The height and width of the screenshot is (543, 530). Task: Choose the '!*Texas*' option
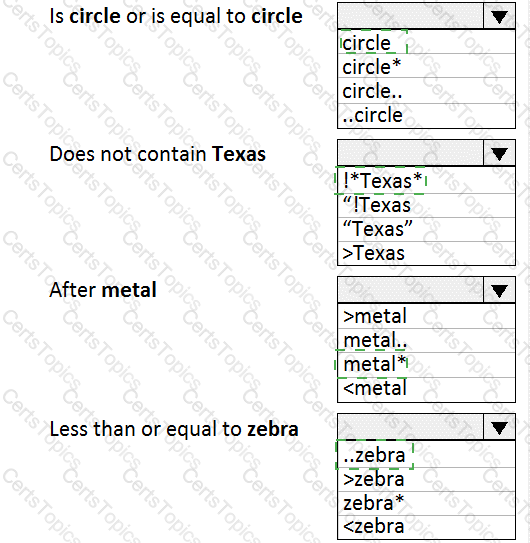click(x=426, y=180)
